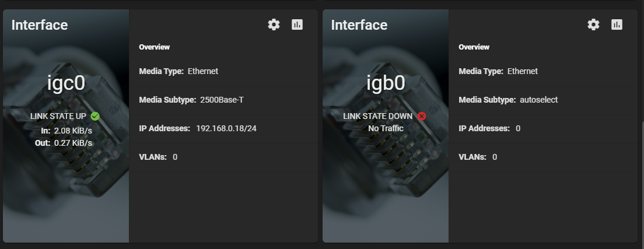
Task: Open reports chart icon for igc0
Action: tap(297, 24)
